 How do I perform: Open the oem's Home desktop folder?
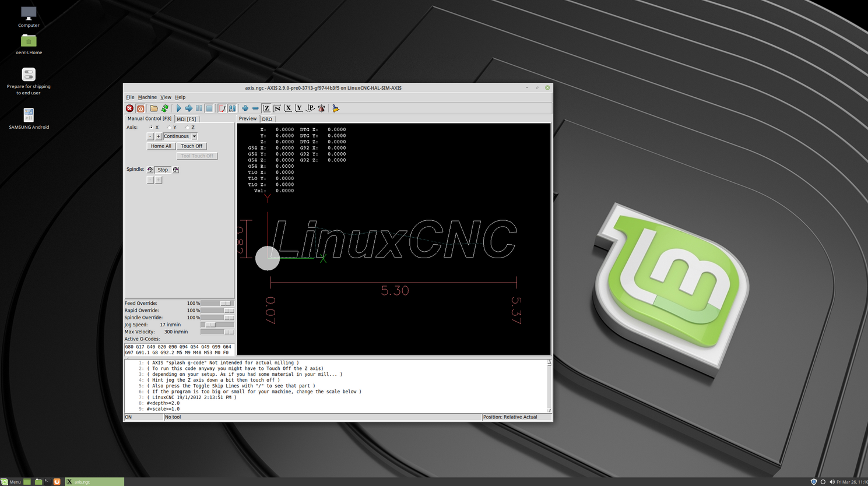tap(29, 44)
